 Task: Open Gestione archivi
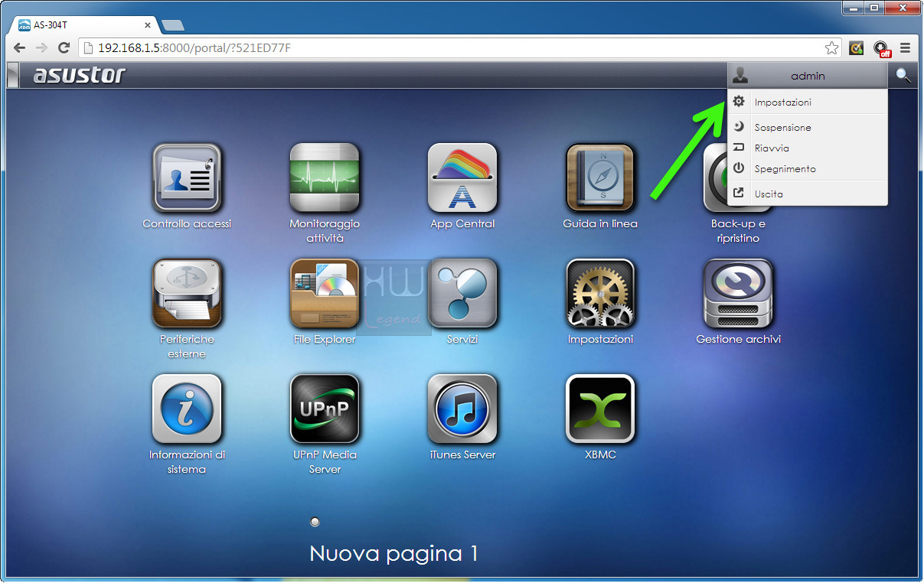pyautogui.click(x=738, y=293)
